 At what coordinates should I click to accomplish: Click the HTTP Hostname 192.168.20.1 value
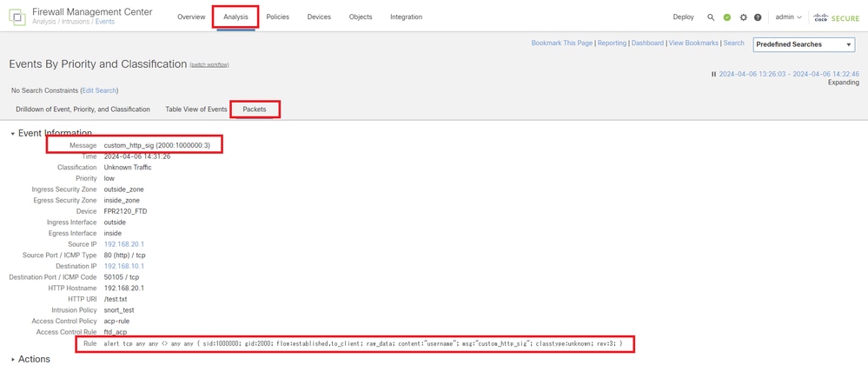pyautogui.click(x=124, y=288)
